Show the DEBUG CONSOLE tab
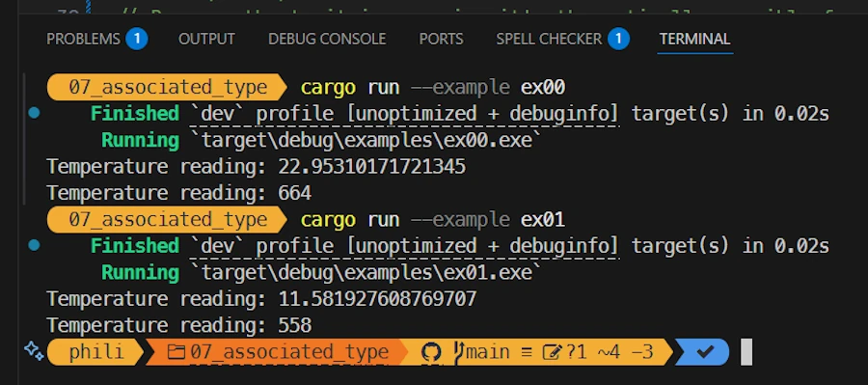868x385 pixels. [327, 39]
